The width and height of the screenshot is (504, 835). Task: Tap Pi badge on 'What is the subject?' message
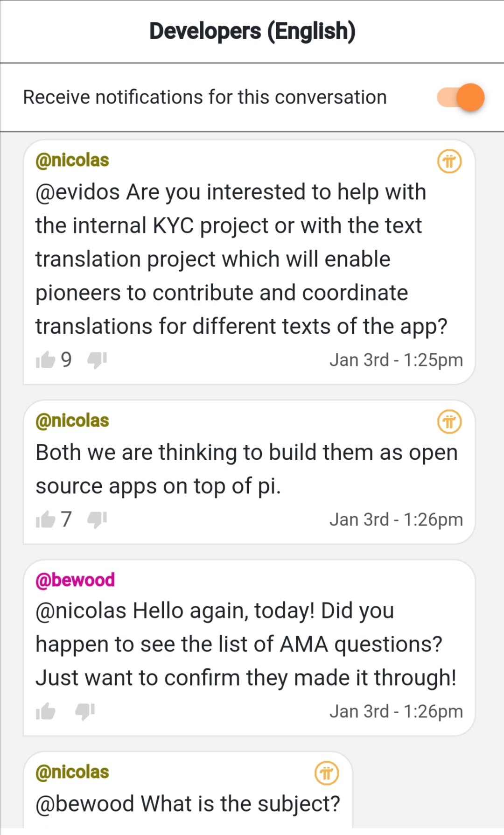(327, 773)
